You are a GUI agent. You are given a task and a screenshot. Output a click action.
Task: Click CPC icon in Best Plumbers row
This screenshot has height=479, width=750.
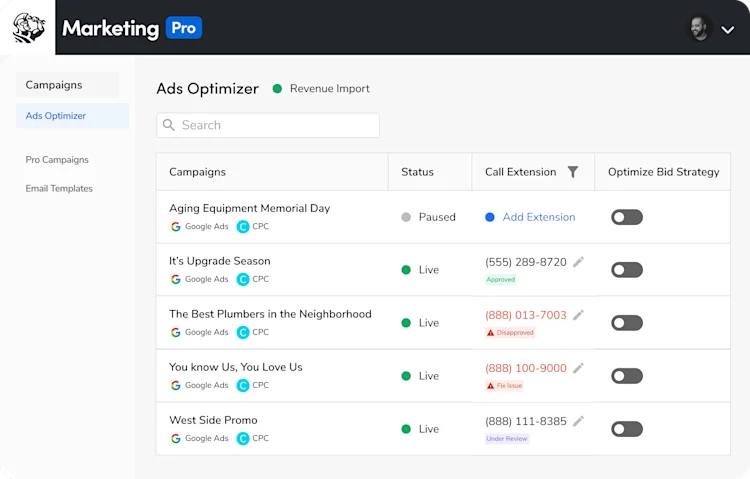243,333
